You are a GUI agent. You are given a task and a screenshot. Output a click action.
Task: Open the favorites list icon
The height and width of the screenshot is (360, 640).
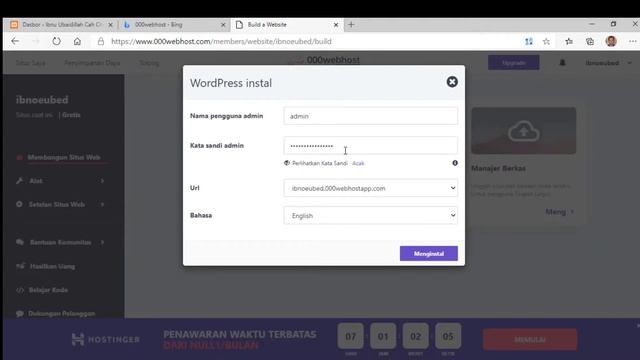tap(569, 41)
